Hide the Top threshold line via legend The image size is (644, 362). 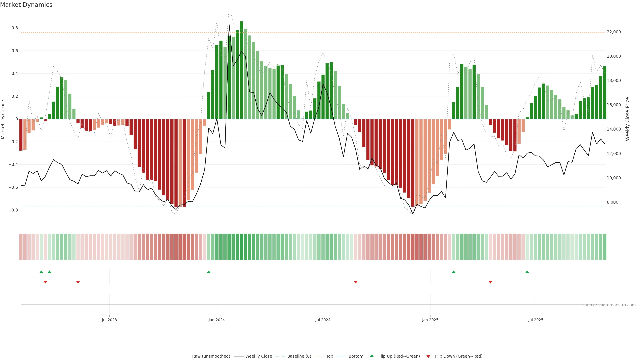(x=330, y=356)
